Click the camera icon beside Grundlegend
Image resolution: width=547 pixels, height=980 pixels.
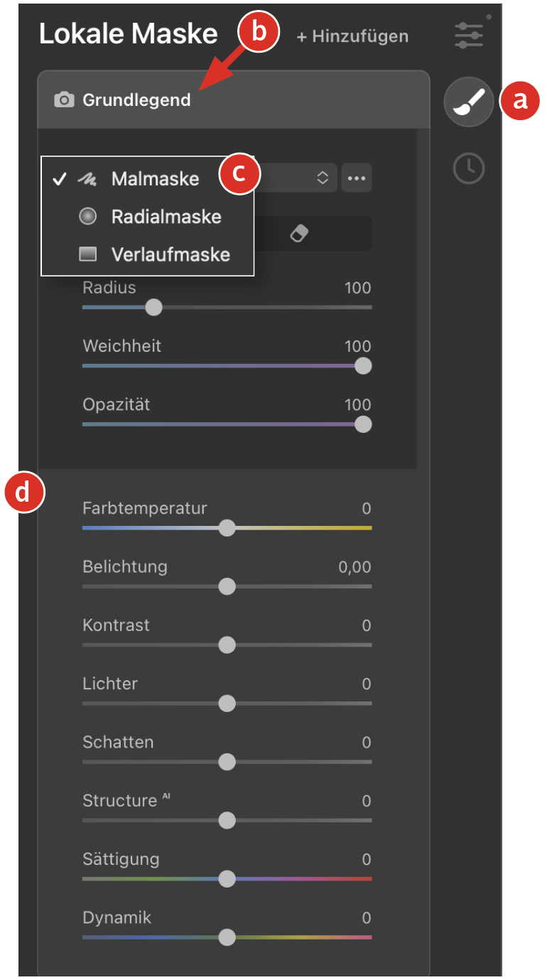coord(64,100)
